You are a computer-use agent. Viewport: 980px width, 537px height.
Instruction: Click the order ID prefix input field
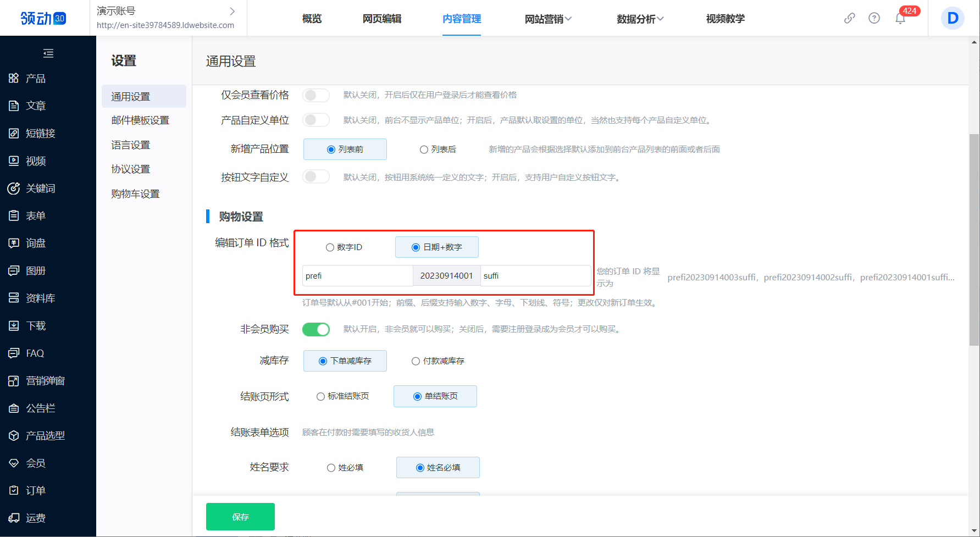[357, 276]
